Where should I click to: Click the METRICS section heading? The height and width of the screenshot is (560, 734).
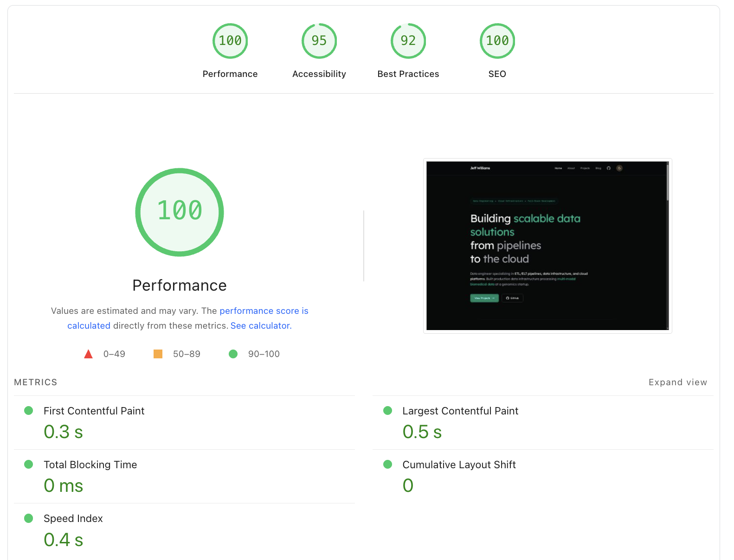(36, 382)
